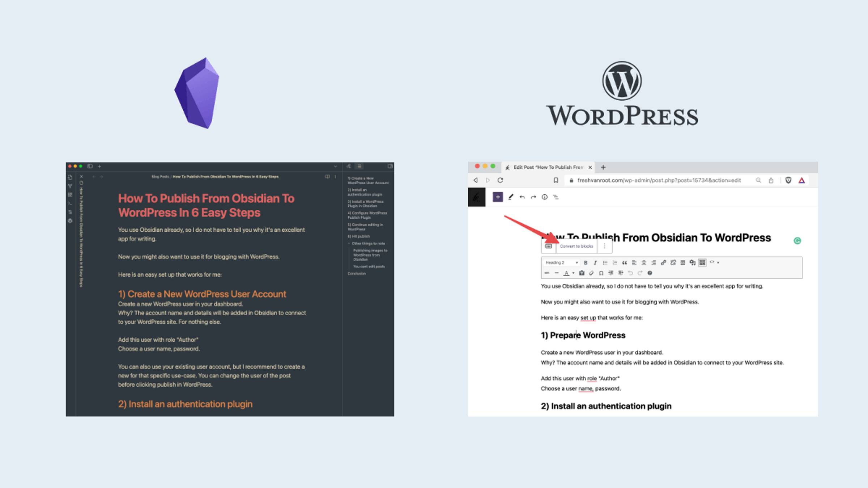Align text right in classic editor
This screenshot has height=488, width=868.
pyautogui.click(x=654, y=263)
